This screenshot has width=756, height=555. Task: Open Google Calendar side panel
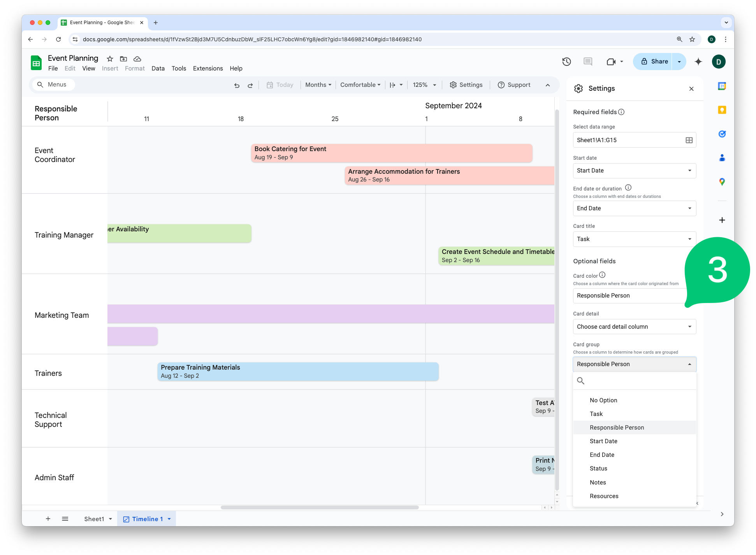(722, 86)
